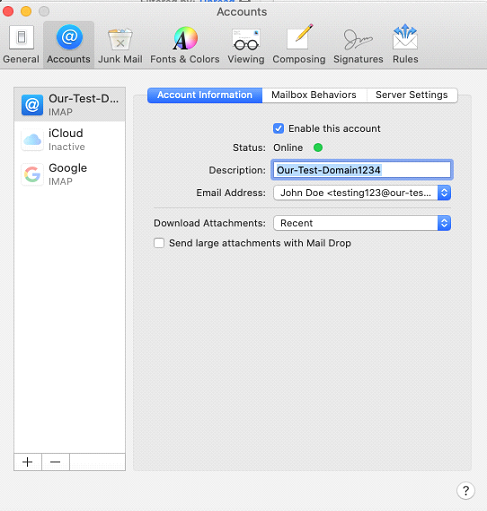Select the Account Information tab

point(205,95)
